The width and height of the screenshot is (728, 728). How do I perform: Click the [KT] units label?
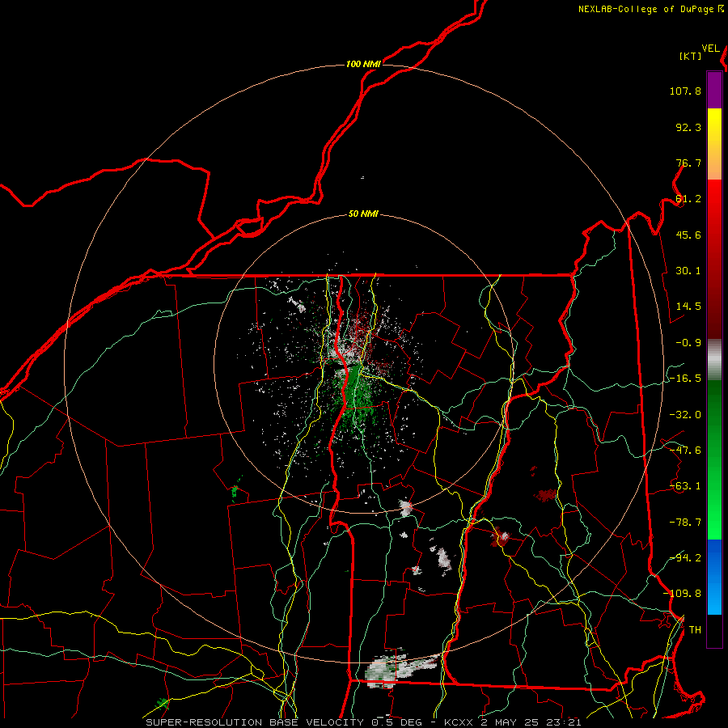[x=690, y=56]
